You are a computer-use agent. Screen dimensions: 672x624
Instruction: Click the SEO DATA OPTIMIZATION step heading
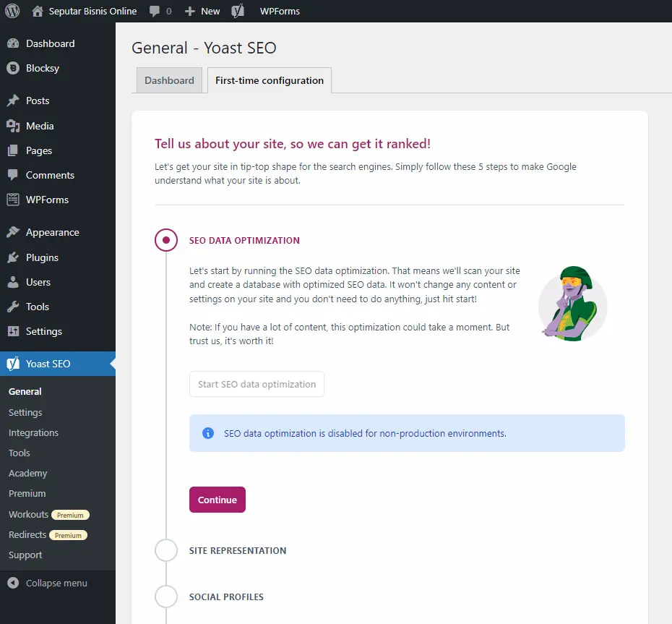(244, 240)
